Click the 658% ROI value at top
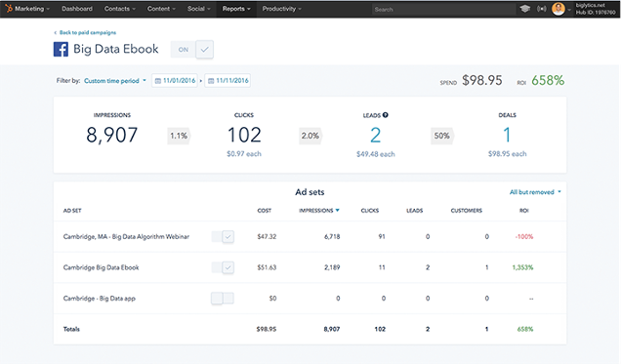Screen dimensions: 621x364 click(x=548, y=80)
